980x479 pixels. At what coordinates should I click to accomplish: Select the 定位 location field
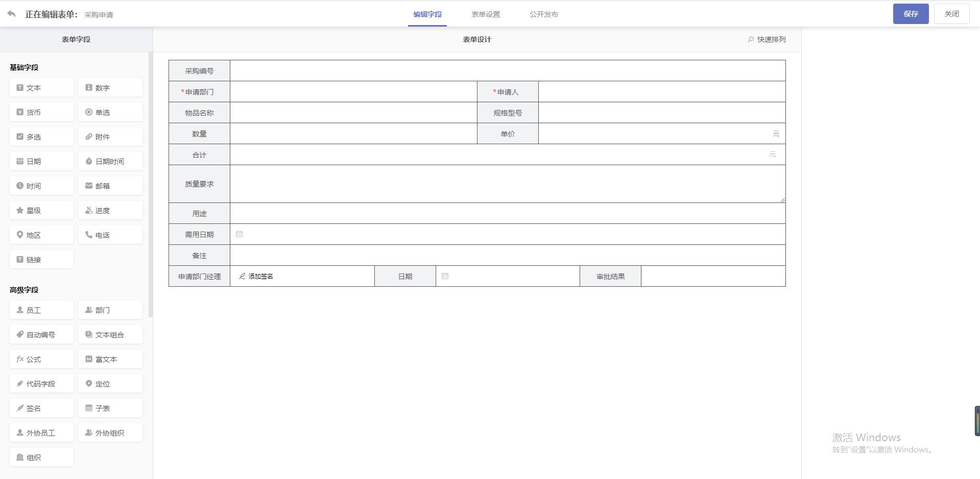tap(110, 384)
